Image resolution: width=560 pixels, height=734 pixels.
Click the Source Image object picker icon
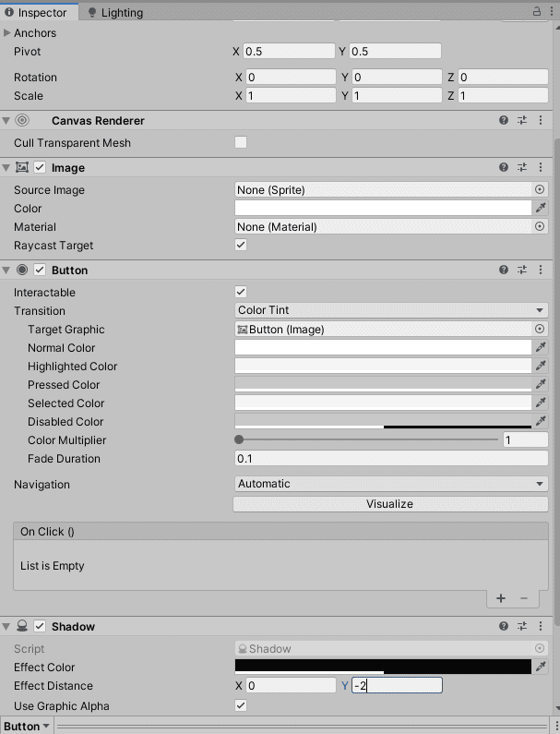(540, 189)
